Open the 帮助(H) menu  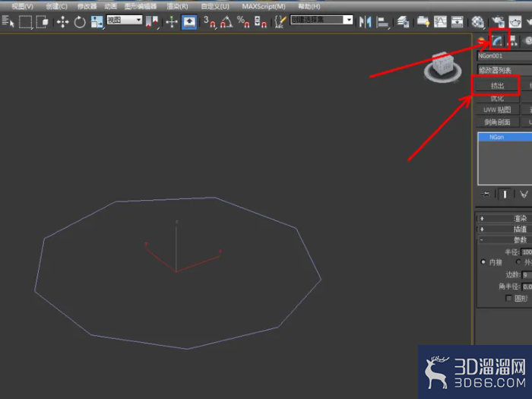pyautogui.click(x=309, y=6)
